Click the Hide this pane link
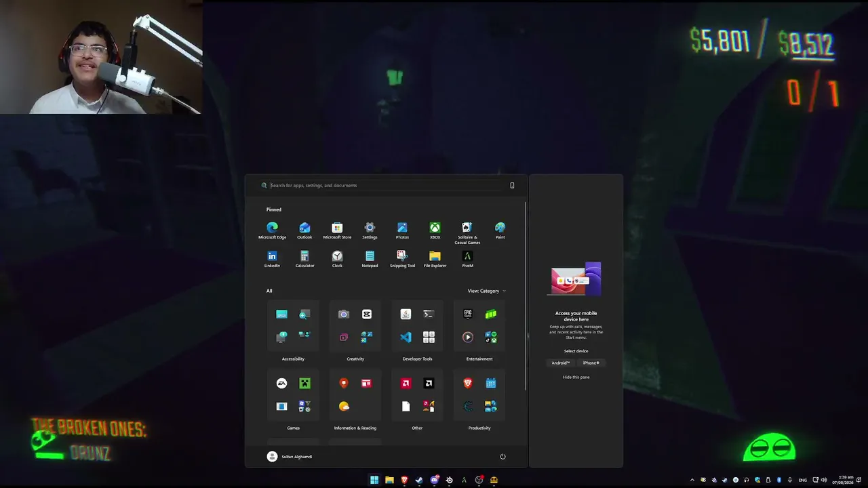 [576, 377]
